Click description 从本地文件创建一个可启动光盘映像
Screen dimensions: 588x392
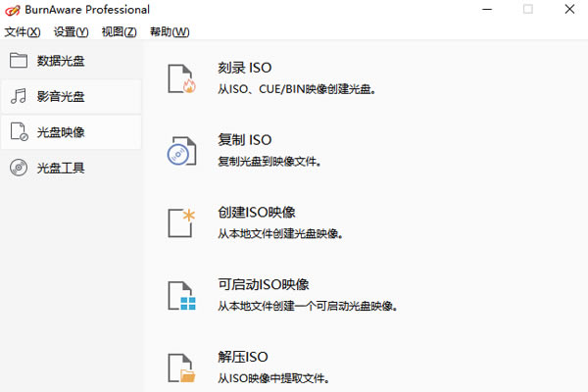tap(308, 306)
